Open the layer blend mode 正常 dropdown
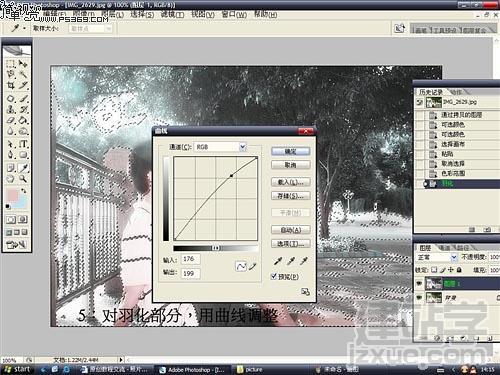 click(437, 257)
